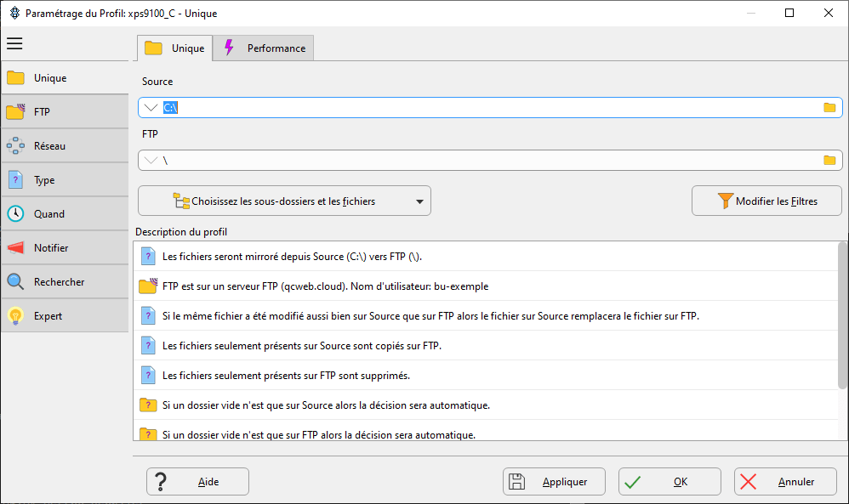Click the floppy disk icon on Appliquer
849x504 pixels.
point(516,481)
